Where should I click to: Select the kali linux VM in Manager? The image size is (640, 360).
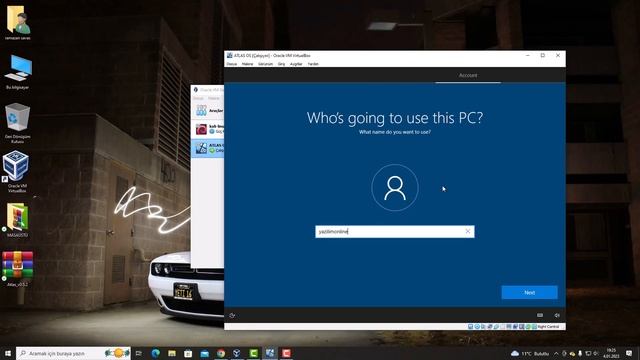(x=208, y=129)
